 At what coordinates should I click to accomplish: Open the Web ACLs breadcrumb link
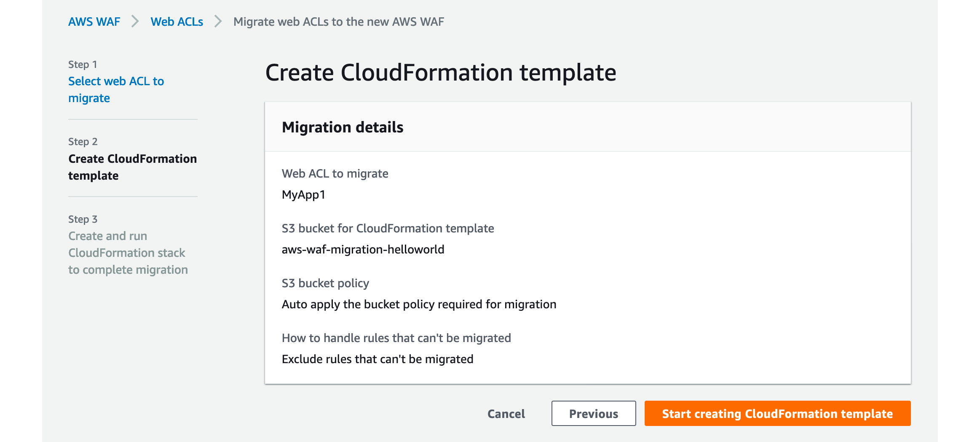[177, 22]
